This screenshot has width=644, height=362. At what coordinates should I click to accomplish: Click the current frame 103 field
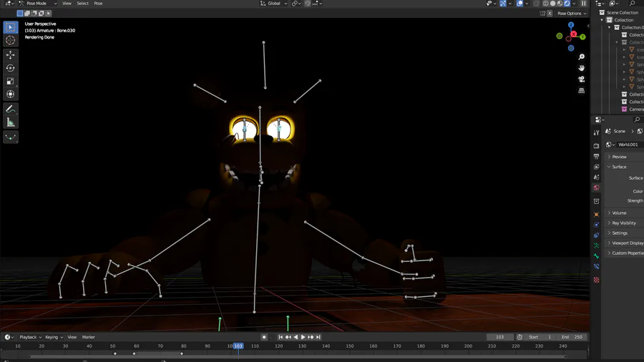[499, 337]
